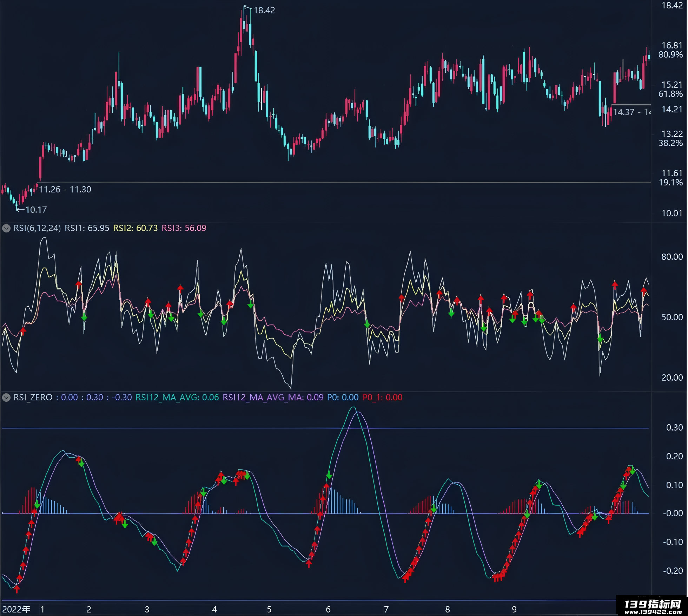The width and height of the screenshot is (688, 616).
Task: Collapse the RSI_ZERO indicator panel chevron
Action: click(x=6, y=398)
